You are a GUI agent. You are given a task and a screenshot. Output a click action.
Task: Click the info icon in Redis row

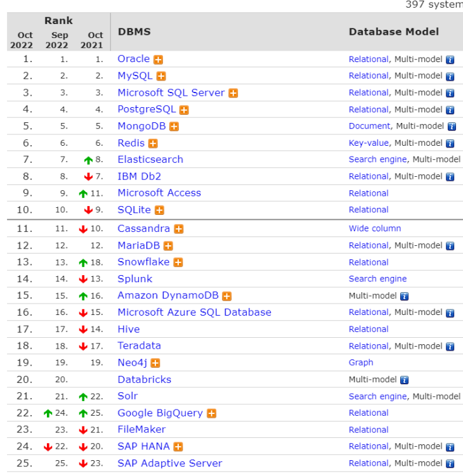450,143
